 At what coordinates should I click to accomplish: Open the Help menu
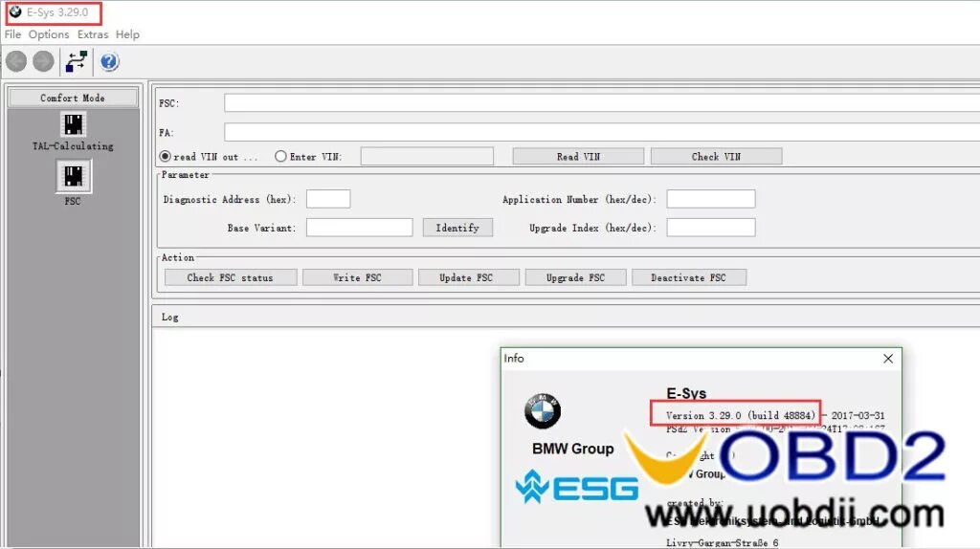click(x=127, y=34)
